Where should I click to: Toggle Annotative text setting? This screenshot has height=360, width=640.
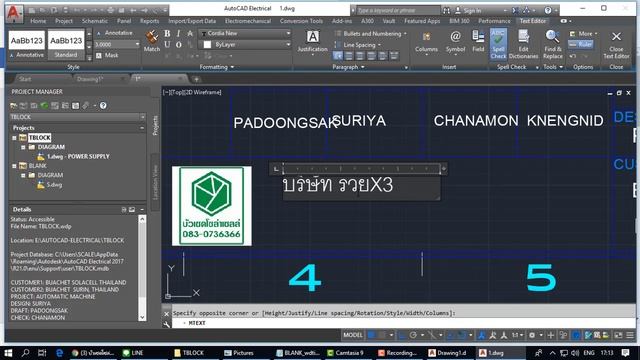coord(114,33)
